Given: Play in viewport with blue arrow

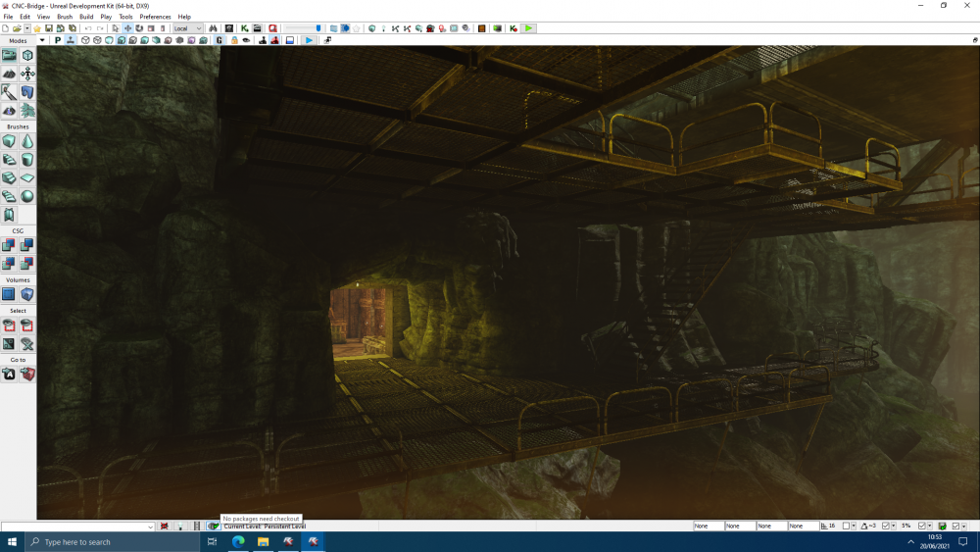Looking at the screenshot, I should (309, 40).
